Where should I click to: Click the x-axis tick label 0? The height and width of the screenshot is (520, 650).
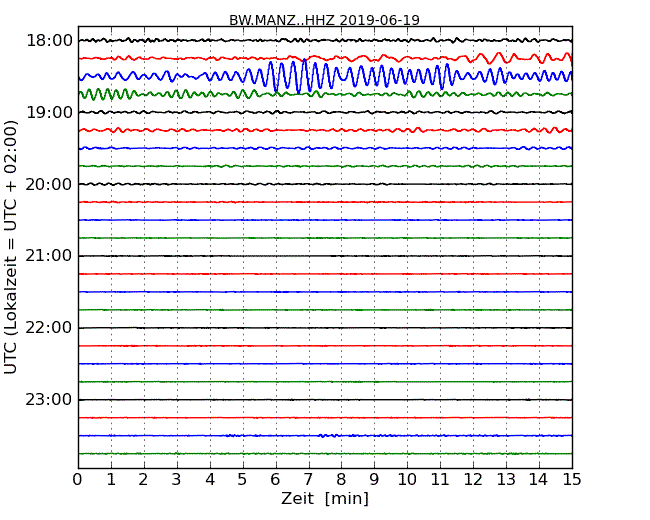pyautogui.click(x=78, y=480)
